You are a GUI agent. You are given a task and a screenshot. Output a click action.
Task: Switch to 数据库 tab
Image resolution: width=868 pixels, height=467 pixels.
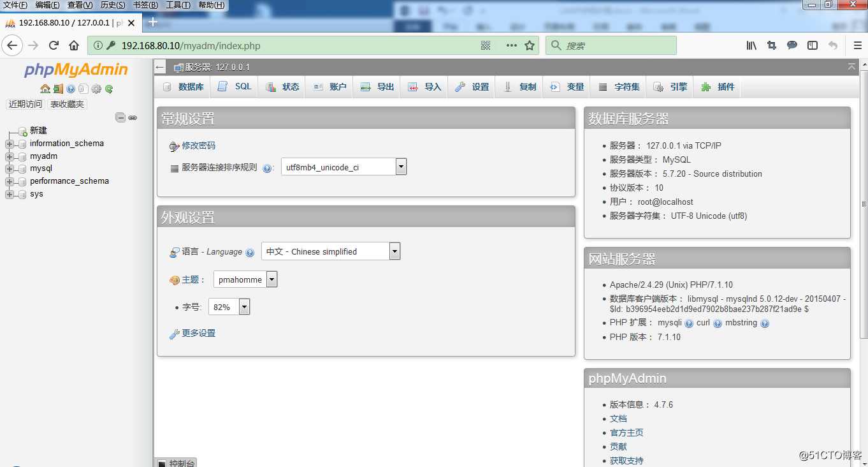tap(183, 87)
